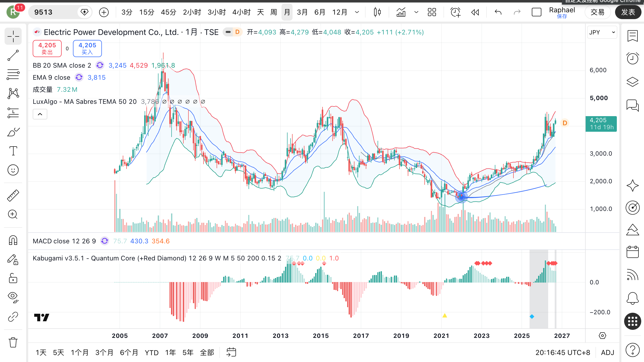Select the crosshair cursor tool

tap(13, 37)
